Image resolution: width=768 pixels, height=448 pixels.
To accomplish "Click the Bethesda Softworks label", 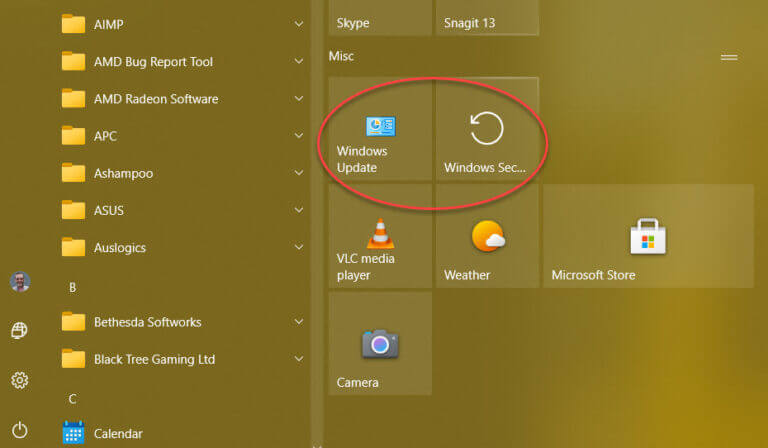I will coord(147,322).
